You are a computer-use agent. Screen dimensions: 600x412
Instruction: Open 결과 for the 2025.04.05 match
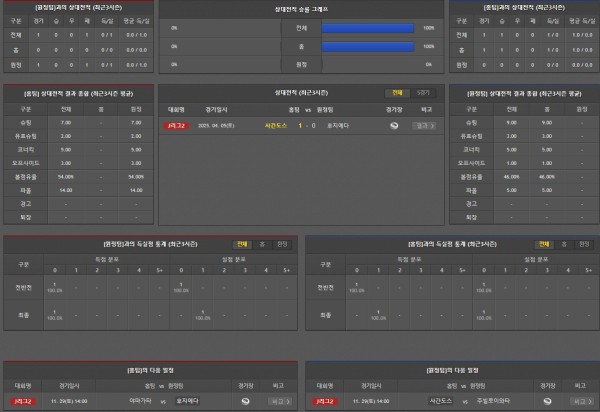(x=422, y=126)
